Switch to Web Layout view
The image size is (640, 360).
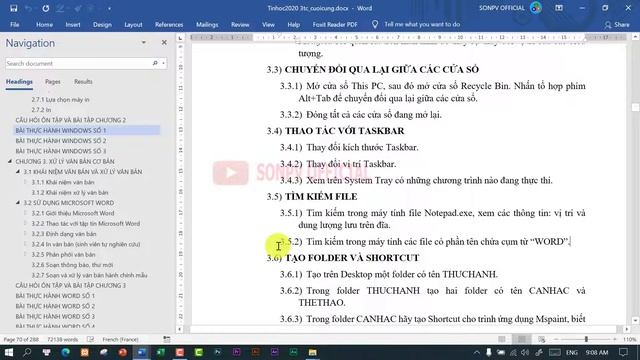point(542,340)
